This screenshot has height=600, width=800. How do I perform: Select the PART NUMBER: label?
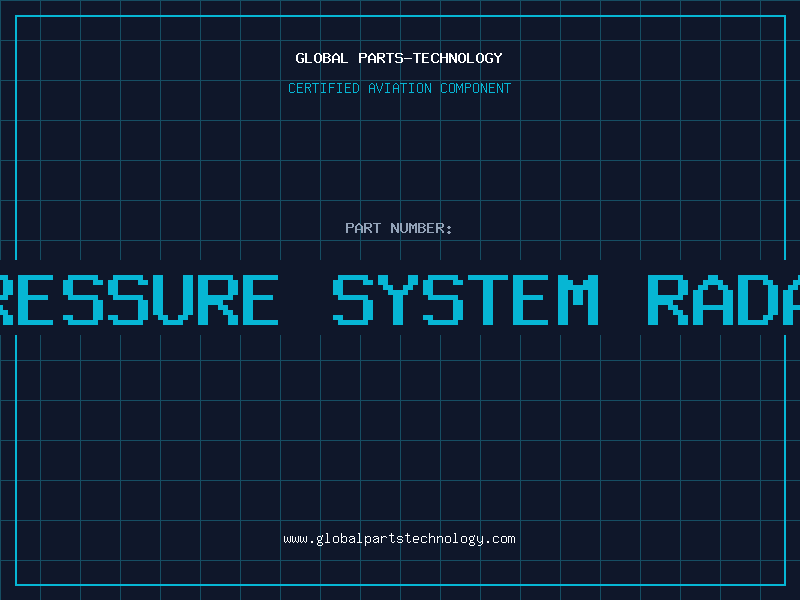399,228
